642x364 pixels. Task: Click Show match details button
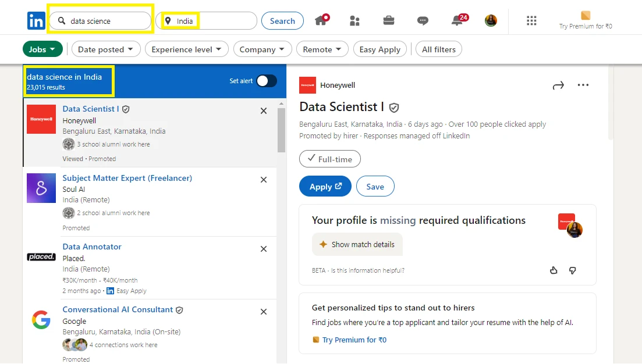(x=357, y=245)
